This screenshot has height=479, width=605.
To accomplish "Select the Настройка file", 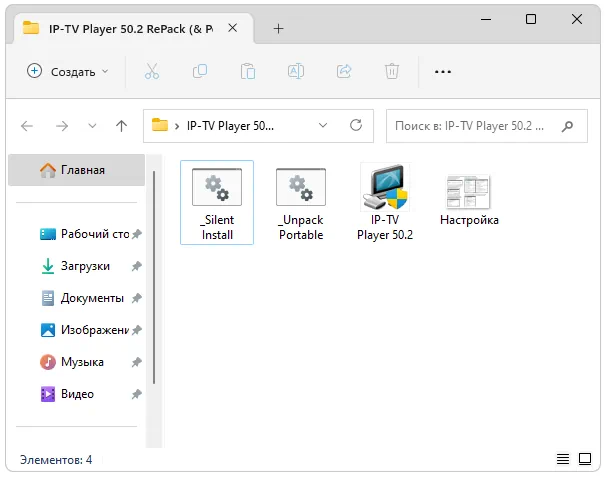I will (x=469, y=199).
